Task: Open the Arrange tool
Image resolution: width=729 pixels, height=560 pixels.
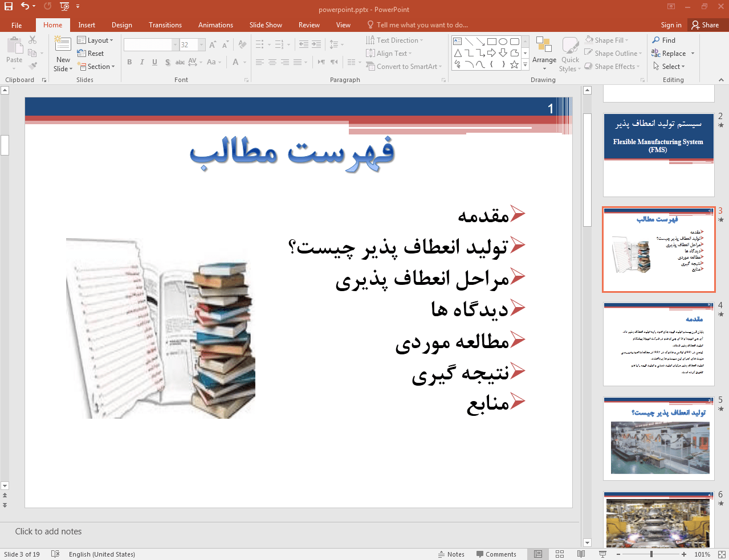Action: tap(544, 54)
